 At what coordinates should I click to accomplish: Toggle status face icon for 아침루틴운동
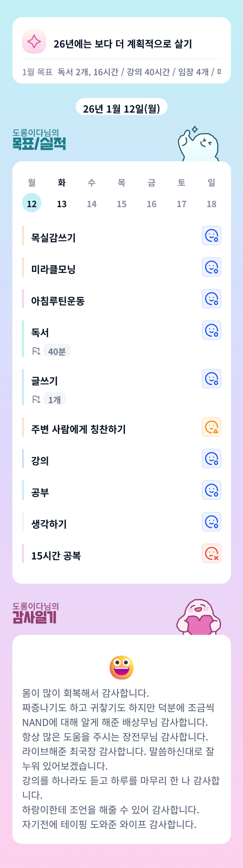[211, 298]
